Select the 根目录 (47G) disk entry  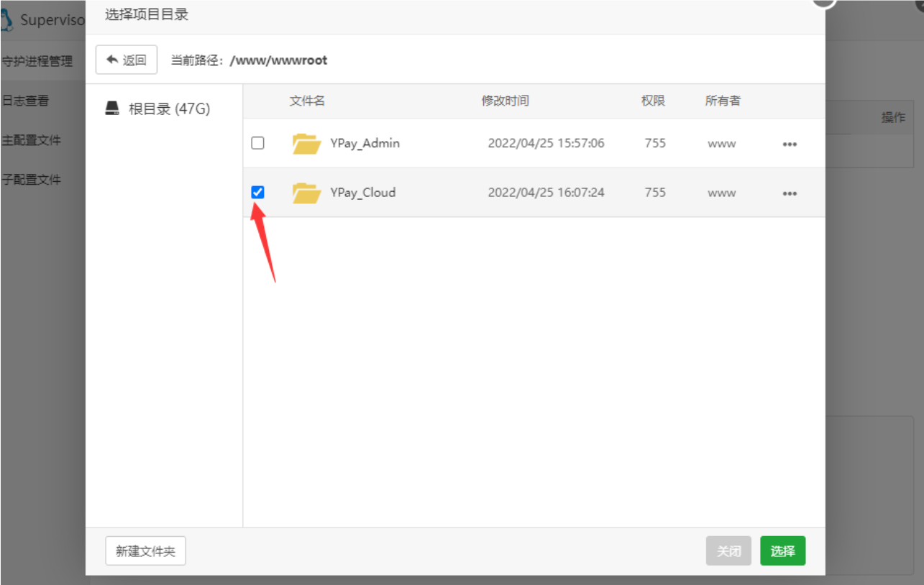pos(157,109)
